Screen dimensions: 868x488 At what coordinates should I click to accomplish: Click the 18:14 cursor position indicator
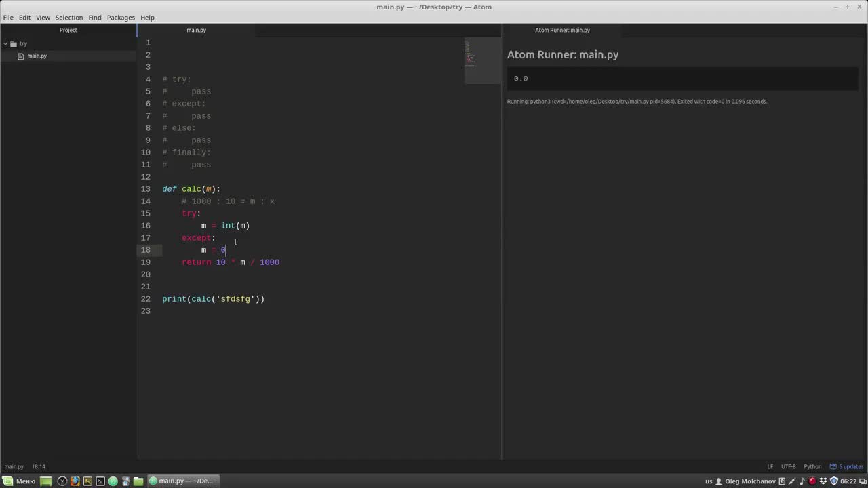coord(38,467)
